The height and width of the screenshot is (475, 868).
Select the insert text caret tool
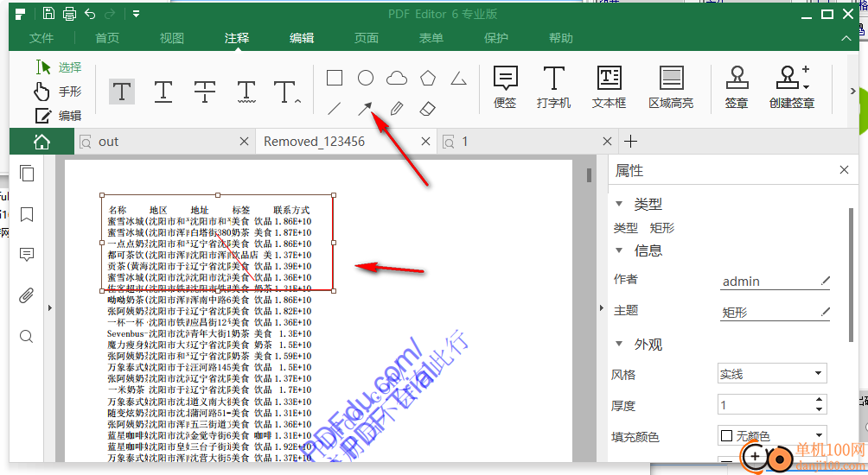point(287,92)
